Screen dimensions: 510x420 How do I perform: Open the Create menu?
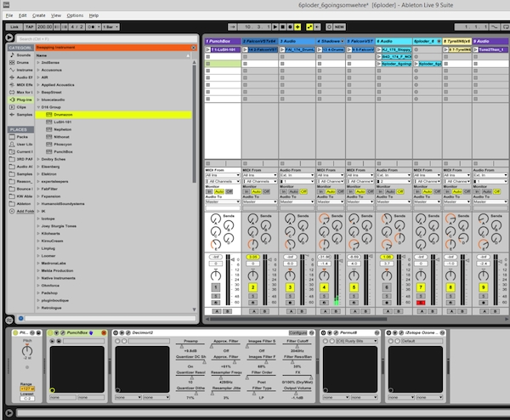coord(39,15)
